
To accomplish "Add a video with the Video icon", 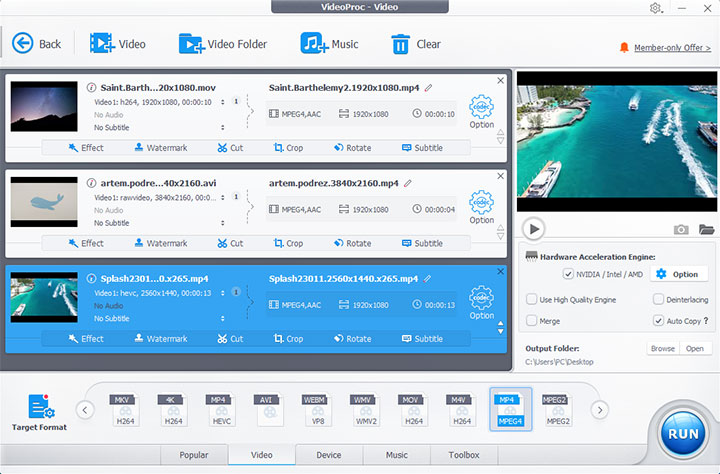I will (101, 44).
